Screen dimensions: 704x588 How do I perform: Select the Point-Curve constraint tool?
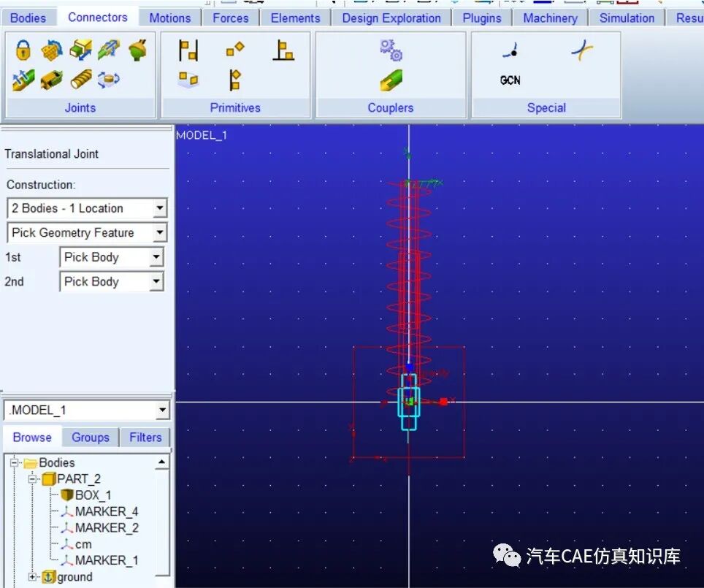pos(511,50)
